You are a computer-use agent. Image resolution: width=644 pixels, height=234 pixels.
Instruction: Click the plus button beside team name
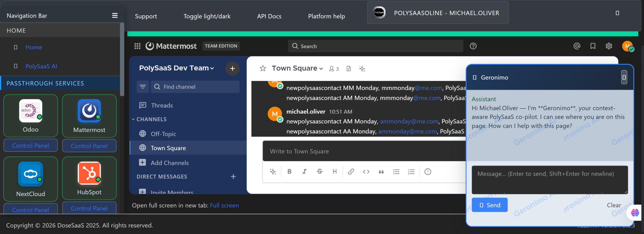[232, 68]
